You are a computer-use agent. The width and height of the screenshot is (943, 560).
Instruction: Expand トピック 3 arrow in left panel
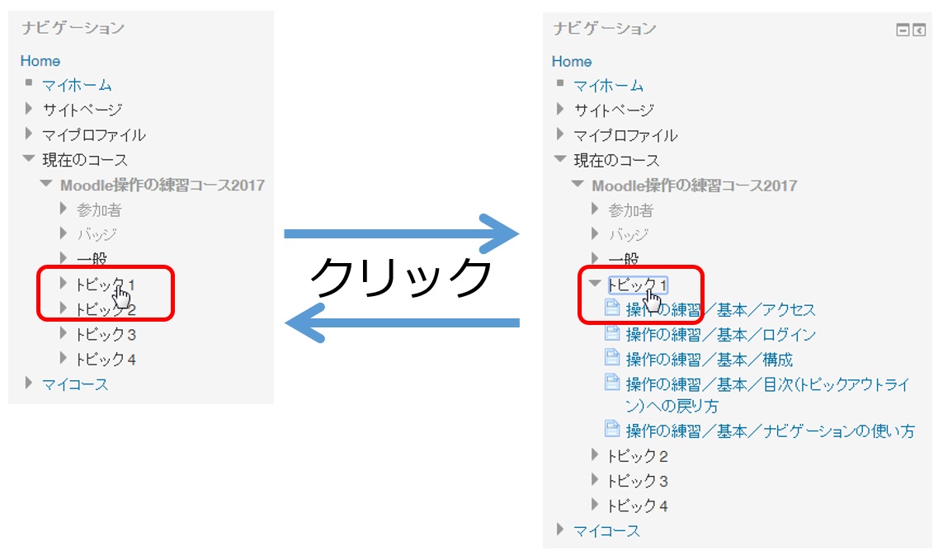coord(64,333)
